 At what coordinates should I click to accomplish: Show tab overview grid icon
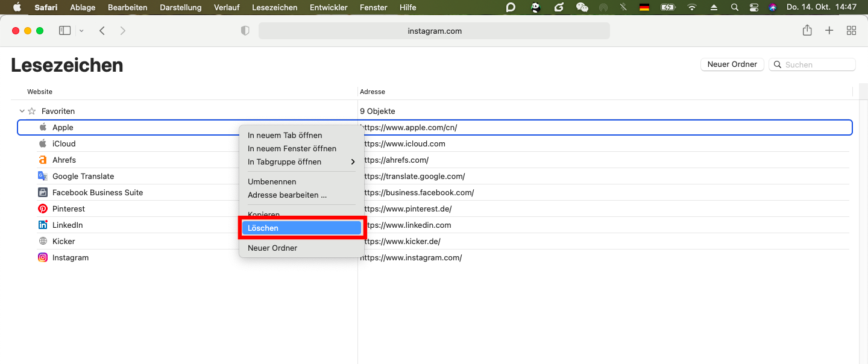852,31
